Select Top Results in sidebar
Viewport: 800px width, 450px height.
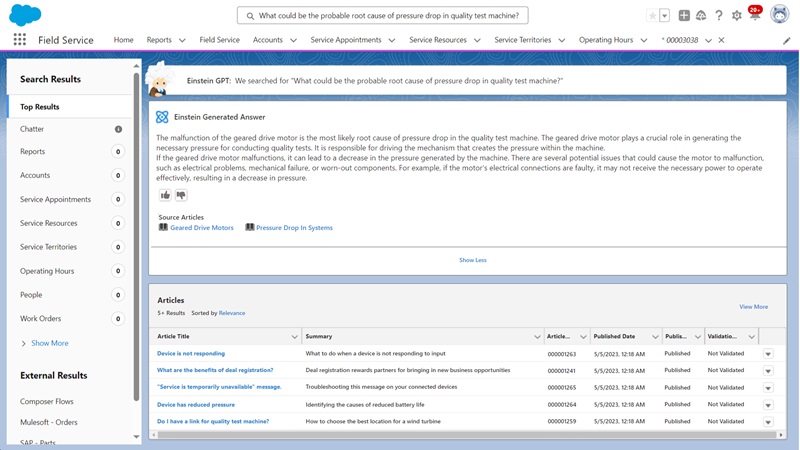tap(70, 107)
